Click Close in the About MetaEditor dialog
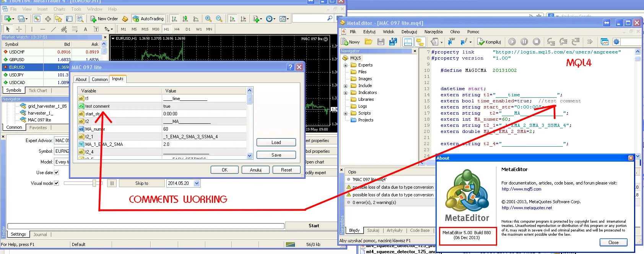 click(613, 243)
